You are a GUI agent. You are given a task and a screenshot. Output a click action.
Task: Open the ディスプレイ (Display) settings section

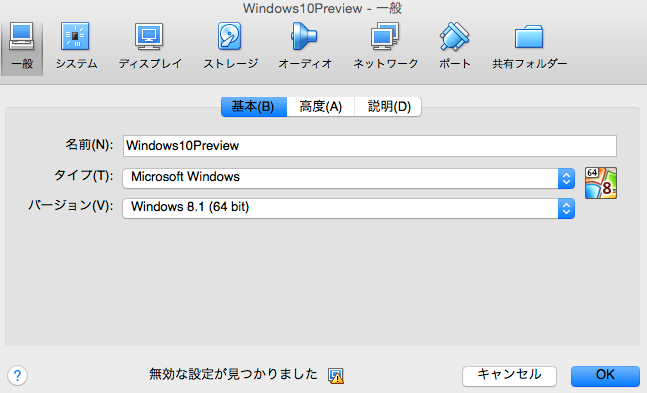tap(150, 46)
